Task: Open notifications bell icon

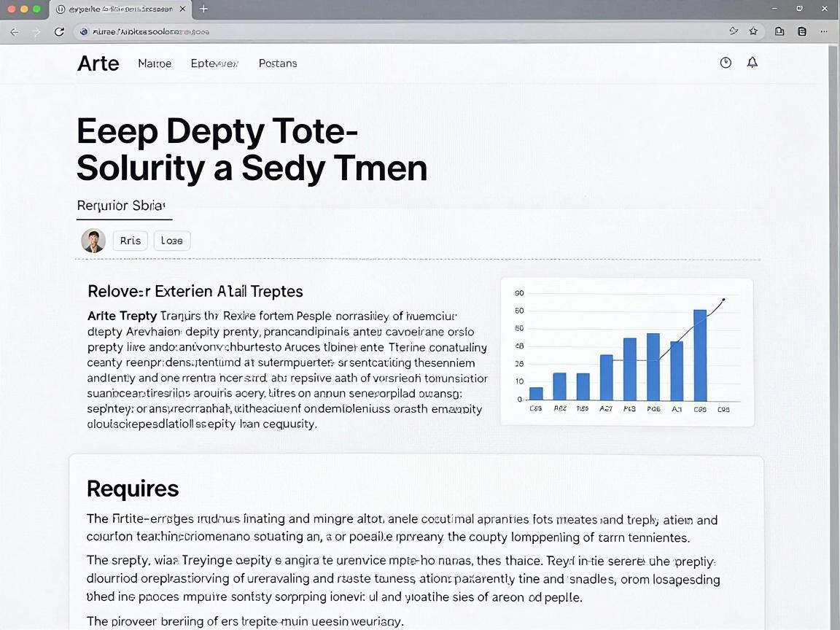Action: coord(752,63)
